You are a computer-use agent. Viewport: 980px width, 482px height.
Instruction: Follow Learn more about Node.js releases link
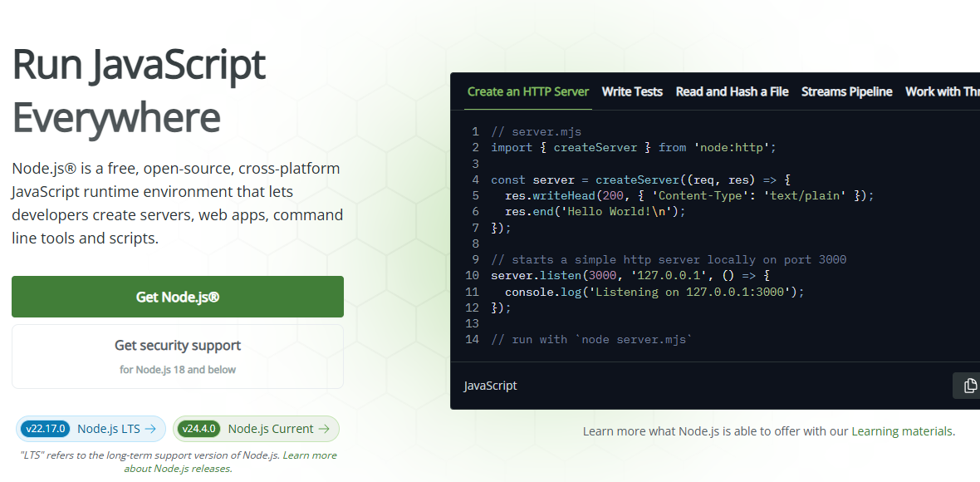[x=231, y=461]
